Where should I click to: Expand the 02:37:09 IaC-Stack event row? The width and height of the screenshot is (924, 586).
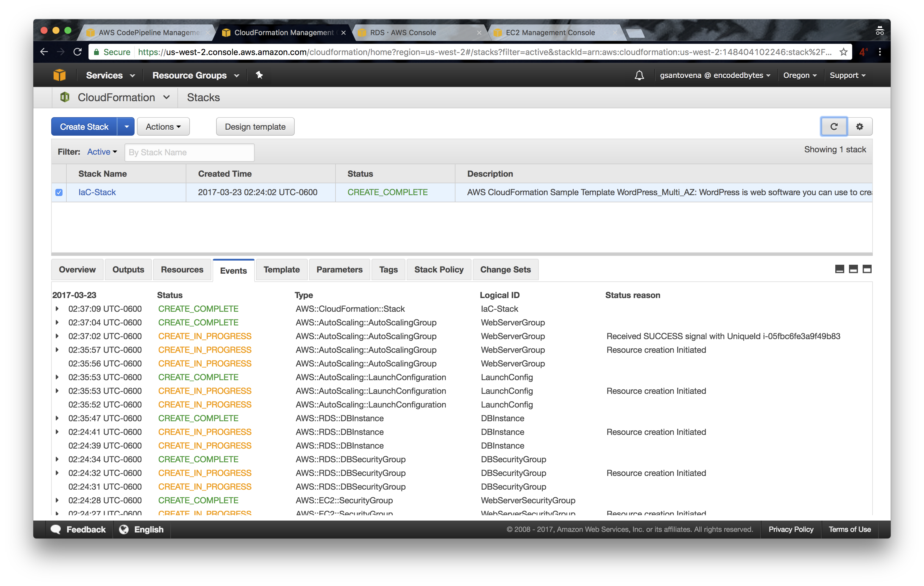tap(57, 309)
